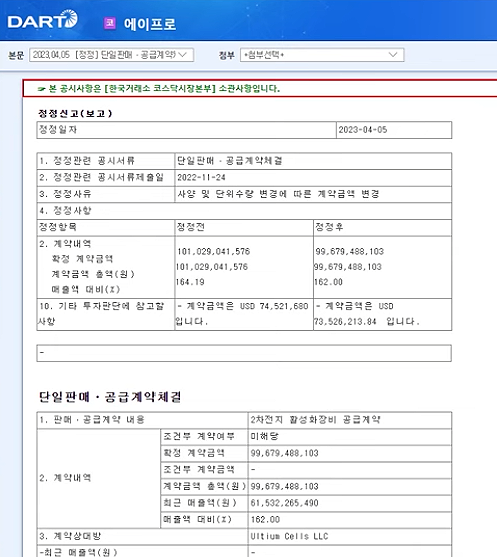Click the 3. 정정사유 label

(65, 194)
